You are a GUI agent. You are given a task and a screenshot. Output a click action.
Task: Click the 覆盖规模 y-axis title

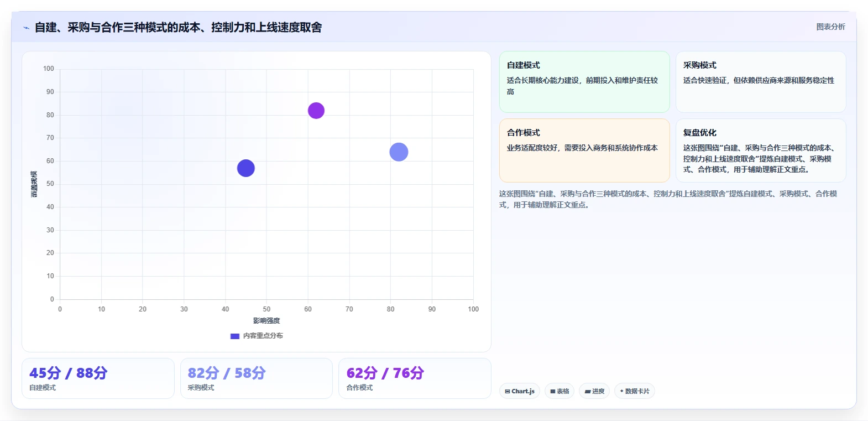click(x=34, y=184)
